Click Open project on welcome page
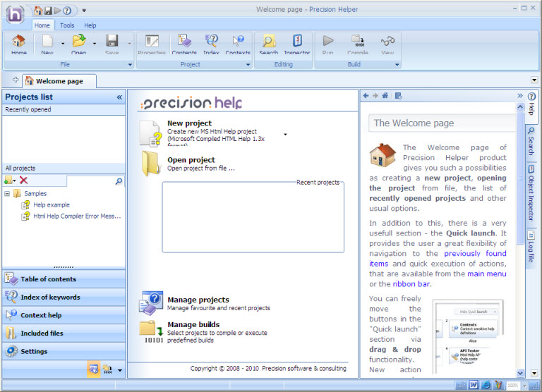Image resolution: width=542 pixels, height=392 pixels. 191,160
